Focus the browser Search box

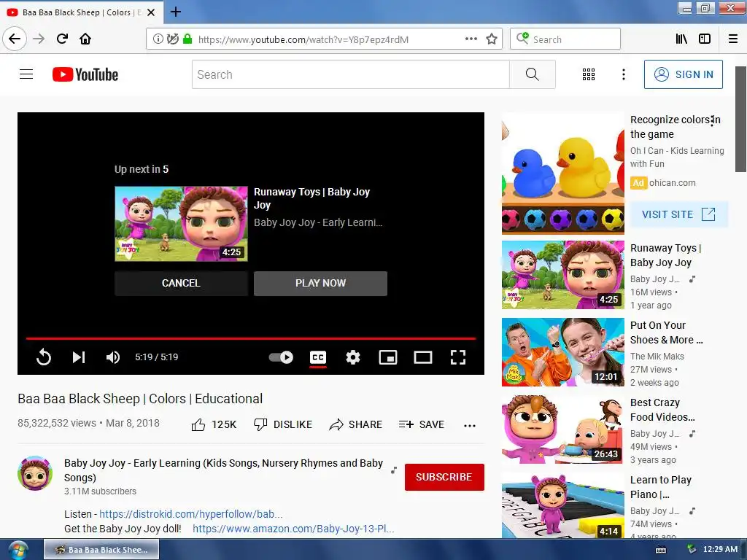coord(565,39)
